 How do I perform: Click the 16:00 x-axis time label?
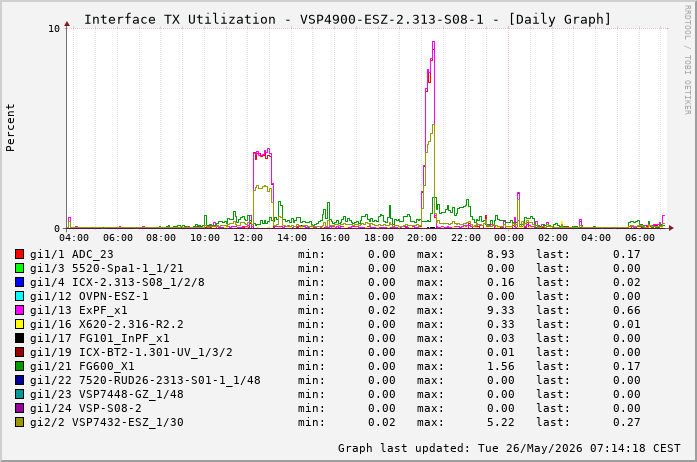(x=335, y=238)
